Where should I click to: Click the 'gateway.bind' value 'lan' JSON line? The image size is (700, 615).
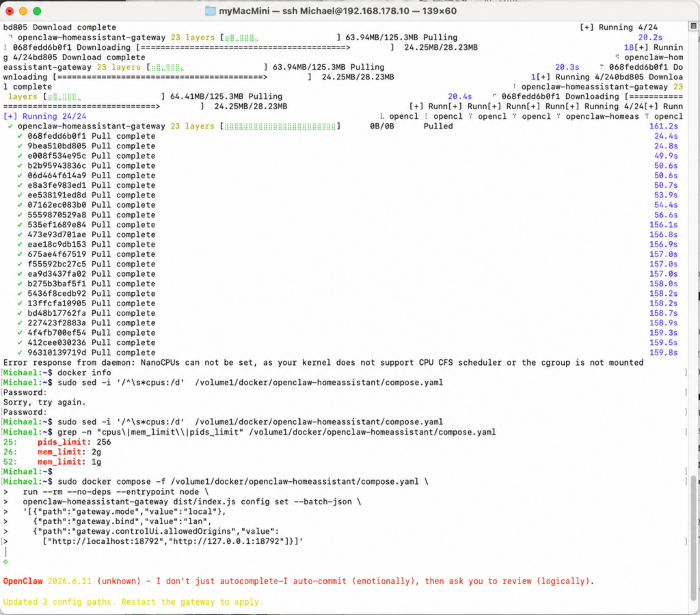pyautogui.click(x=122, y=521)
